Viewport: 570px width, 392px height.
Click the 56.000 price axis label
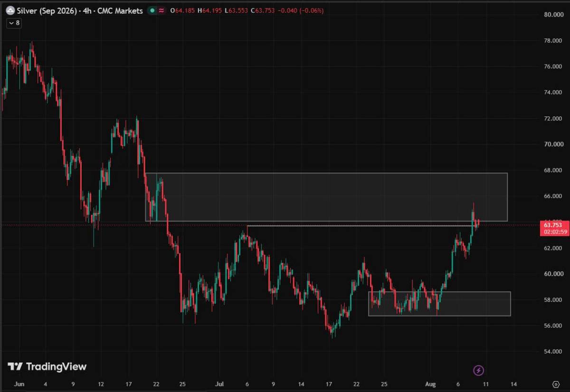coord(553,325)
